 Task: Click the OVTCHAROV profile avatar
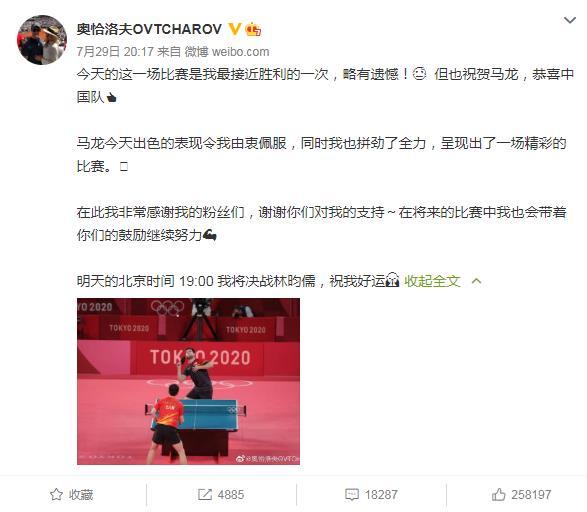click(42, 40)
